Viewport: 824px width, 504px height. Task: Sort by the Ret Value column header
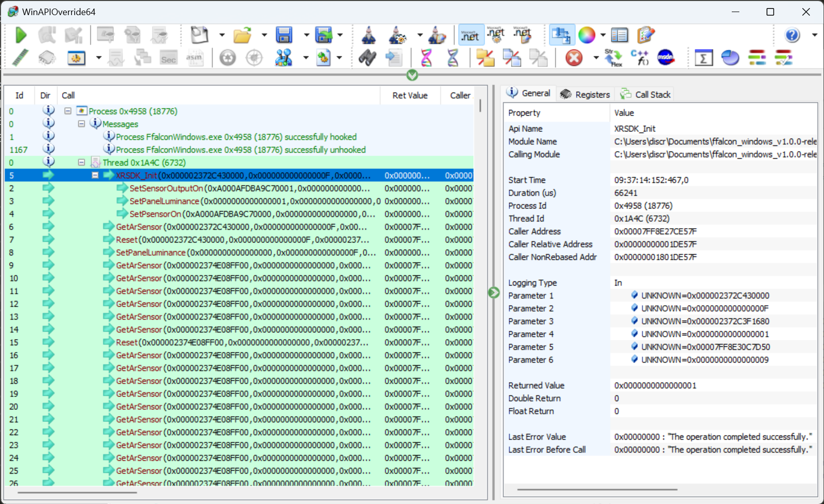pyautogui.click(x=410, y=95)
